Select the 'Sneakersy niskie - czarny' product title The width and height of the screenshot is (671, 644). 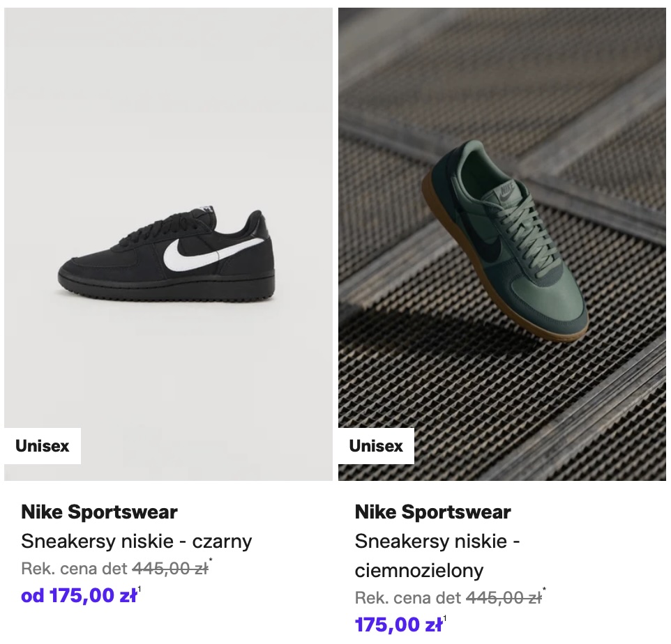[x=137, y=541]
